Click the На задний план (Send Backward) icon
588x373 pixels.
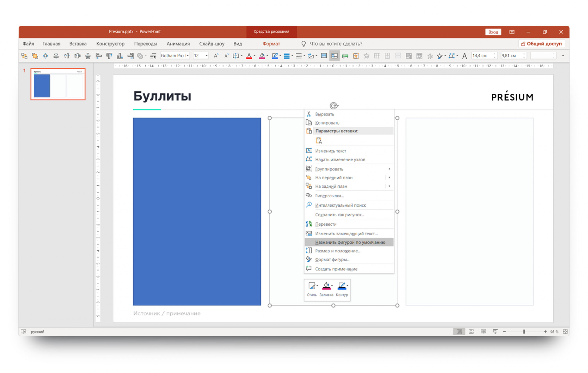point(309,186)
